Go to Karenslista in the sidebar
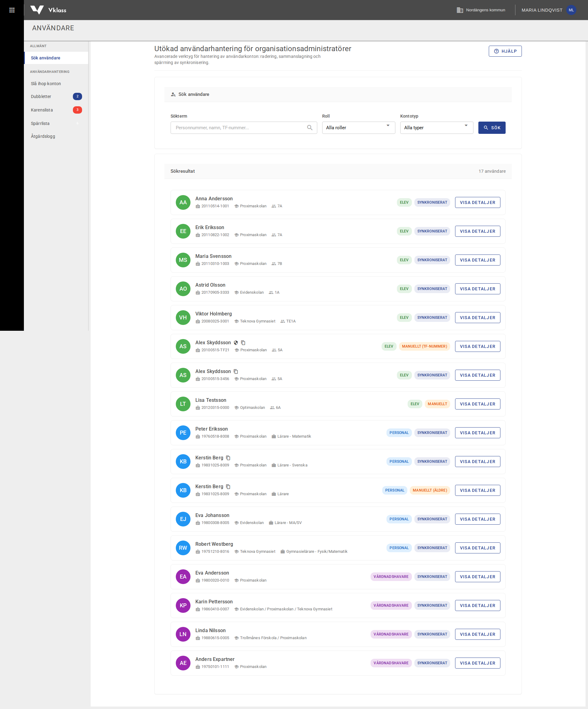This screenshot has height=709, width=588. pyautogui.click(x=42, y=110)
